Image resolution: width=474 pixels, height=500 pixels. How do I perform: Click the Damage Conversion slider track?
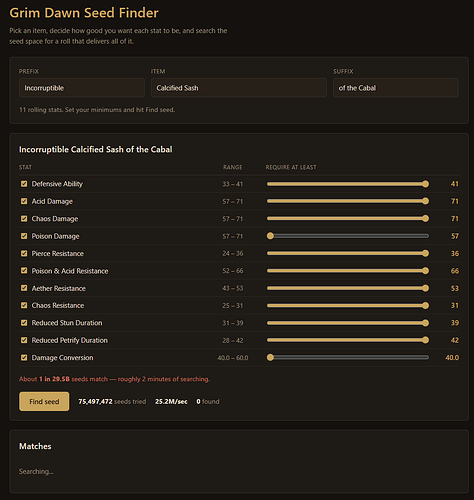pos(348,357)
